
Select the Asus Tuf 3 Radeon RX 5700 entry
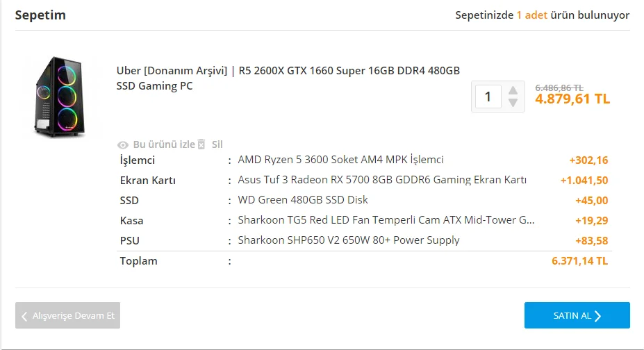[382, 180]
